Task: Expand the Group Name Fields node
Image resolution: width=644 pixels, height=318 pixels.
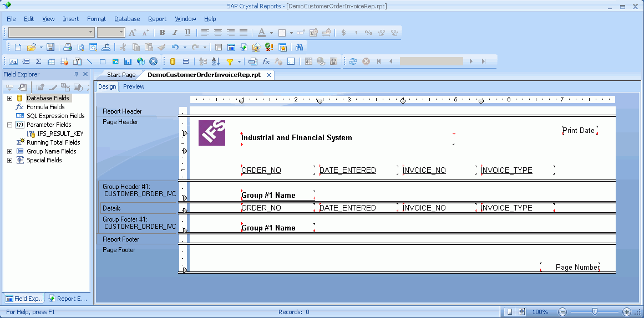Action: coord(10,151)
